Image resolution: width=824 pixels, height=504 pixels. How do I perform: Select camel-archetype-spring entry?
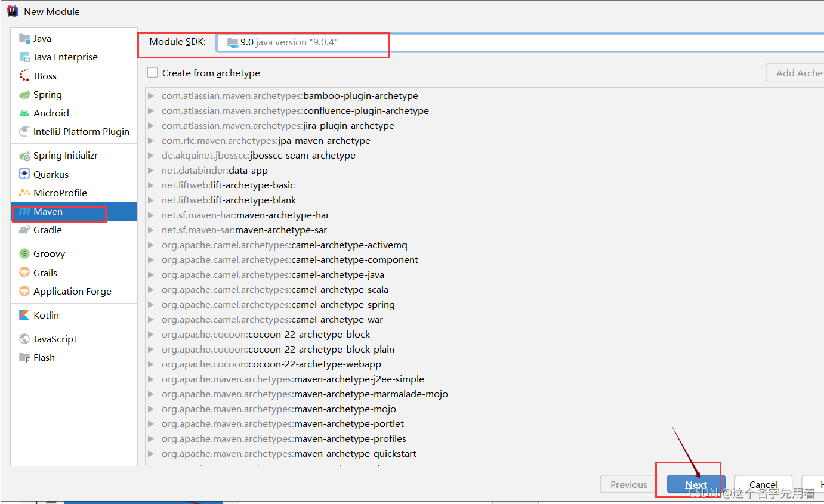[278, 304]
